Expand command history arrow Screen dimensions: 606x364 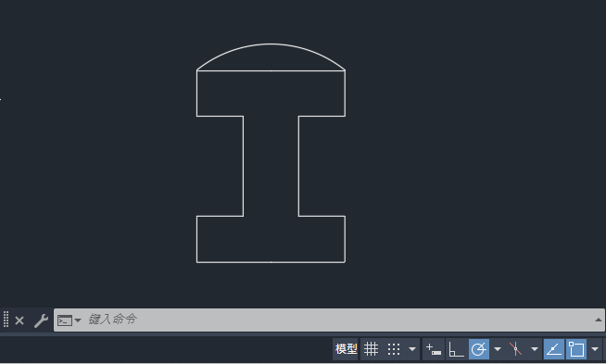[599, 320]
